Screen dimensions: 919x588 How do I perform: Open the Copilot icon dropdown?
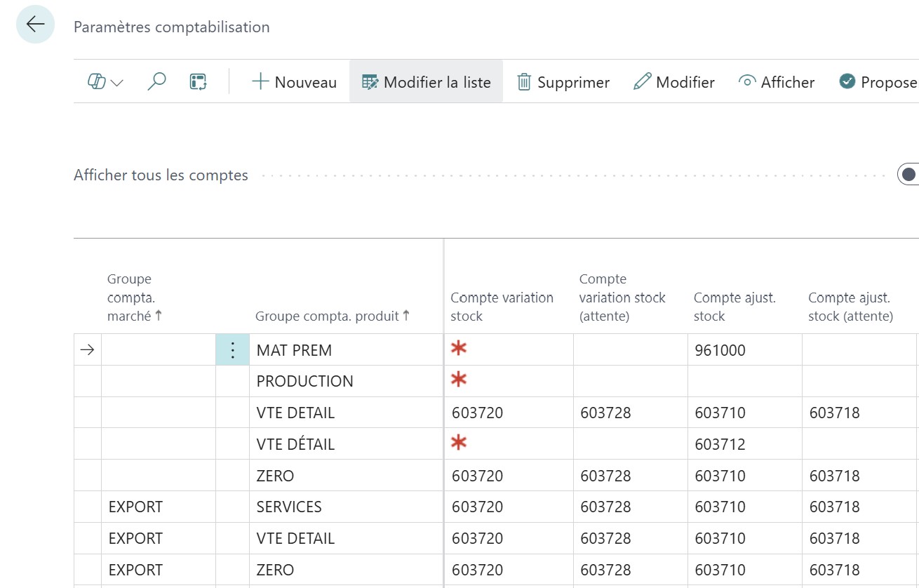point(105,82)
